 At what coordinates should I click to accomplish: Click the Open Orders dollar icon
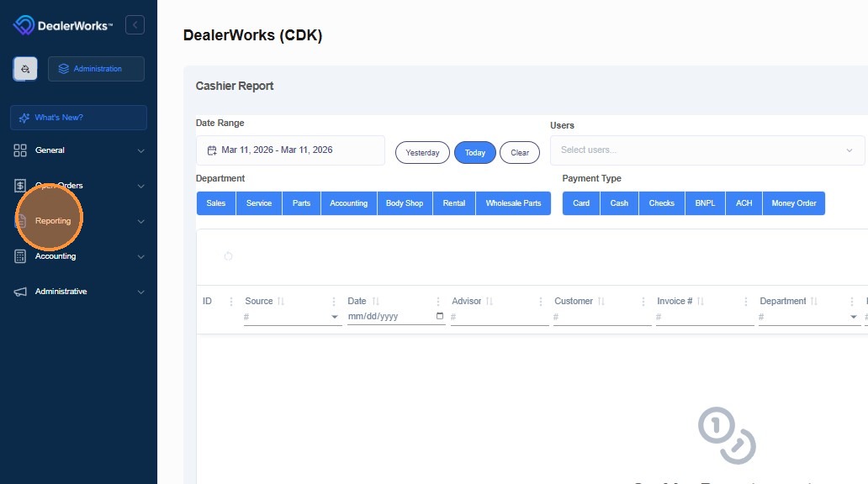[20, 186]
